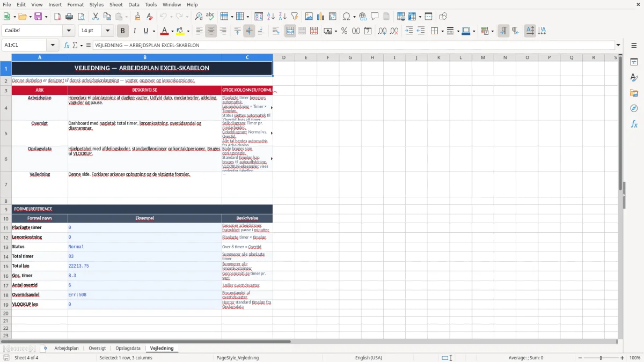Expand the formula bar arrow
The height and width of the screenshot is (362, 644).
coord(618,45)
